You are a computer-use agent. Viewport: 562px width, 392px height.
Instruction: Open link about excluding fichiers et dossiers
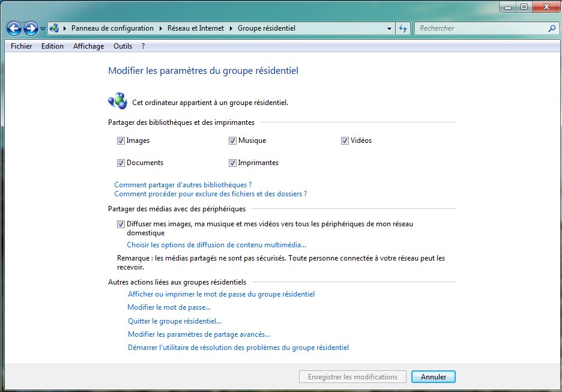(210, 194)
